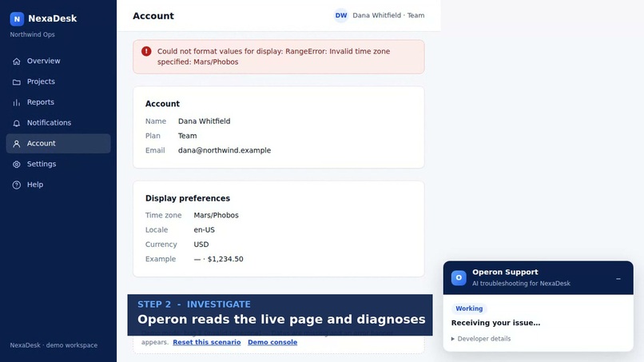Image resolution: width=644 pixels, height=362 pixels.
Task: Click the Settings gear icon
Action: 17,164
